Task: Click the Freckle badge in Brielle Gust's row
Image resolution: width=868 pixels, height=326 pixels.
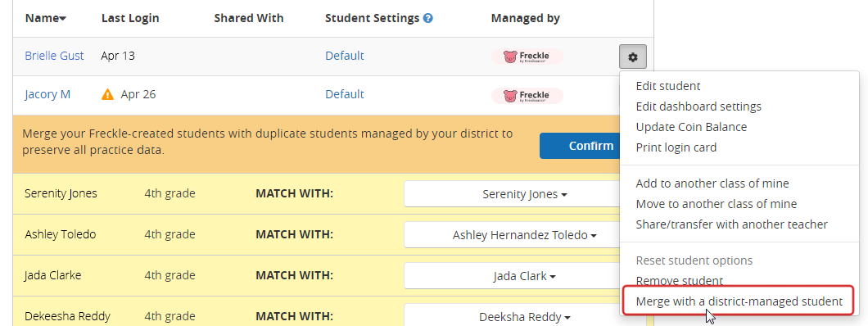Action: [527, 57]
